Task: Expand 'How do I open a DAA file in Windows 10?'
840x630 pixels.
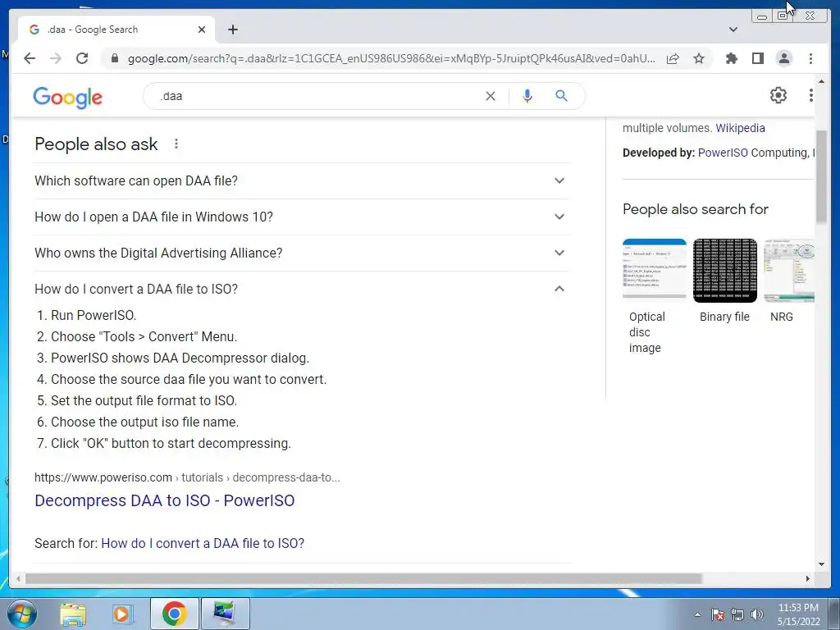Action: [x=300, y=217]
